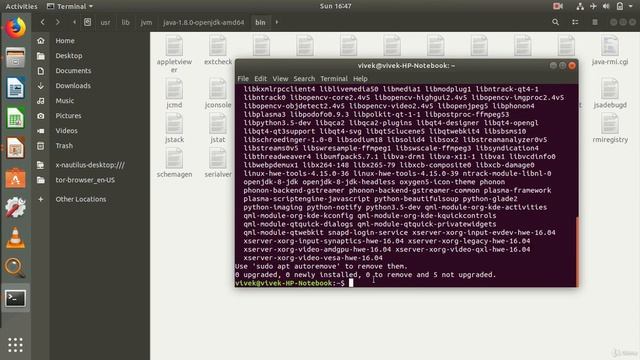Open Terminal's Help menu
Viewport: 640px width, 360px height.
point(360,78)
